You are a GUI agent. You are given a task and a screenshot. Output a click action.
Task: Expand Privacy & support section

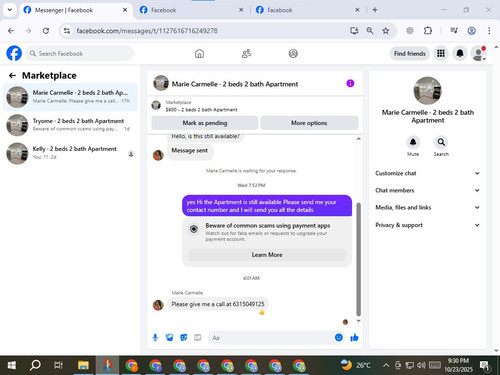click(428, 225)
